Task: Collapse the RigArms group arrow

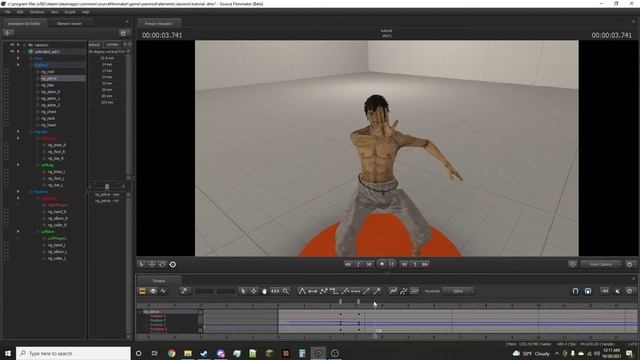Action: tap(18, 191)
